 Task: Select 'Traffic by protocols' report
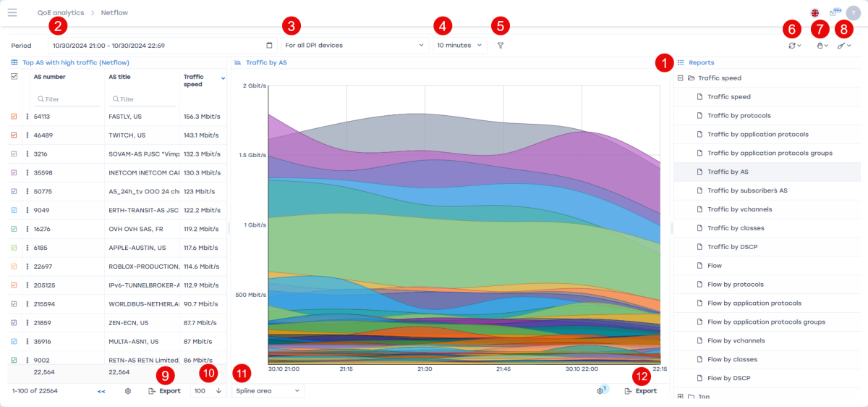coord(739,115)
